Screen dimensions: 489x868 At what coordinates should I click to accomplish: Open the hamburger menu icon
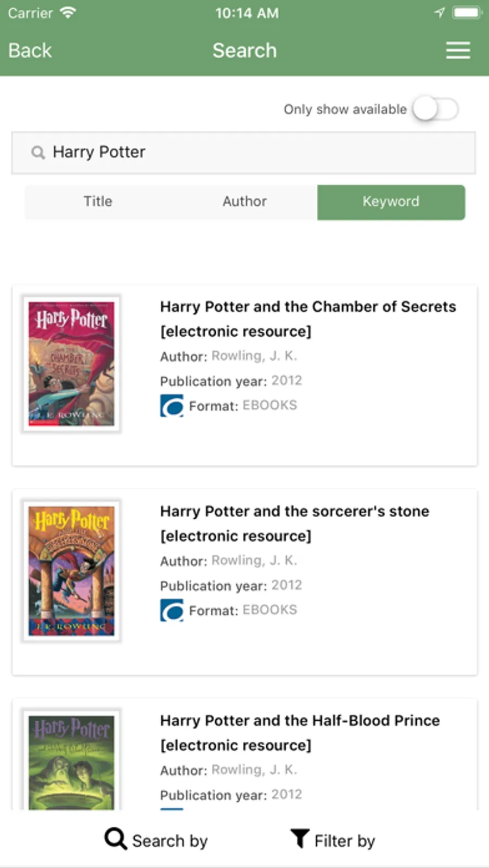pyautogui.click(x=458, y=51)
